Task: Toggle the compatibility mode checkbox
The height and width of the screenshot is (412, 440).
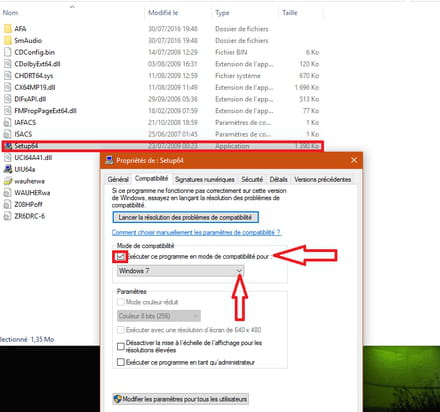Action: coord(120,256)
